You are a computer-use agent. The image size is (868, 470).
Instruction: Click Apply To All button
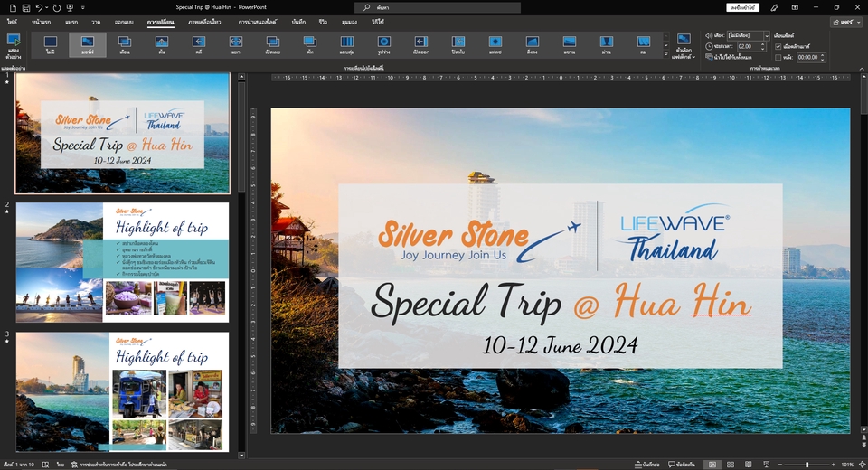[x=728, y=57]
